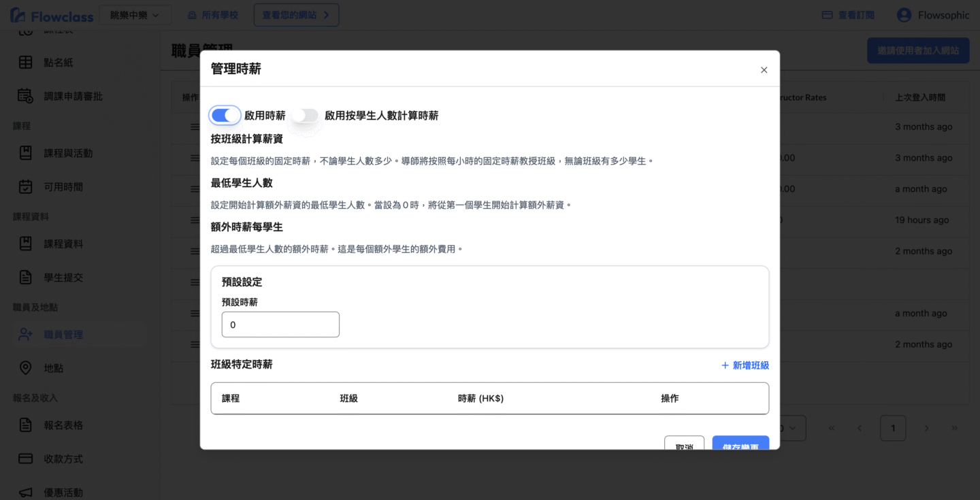Open the page size dropdown by pagination

792,428
